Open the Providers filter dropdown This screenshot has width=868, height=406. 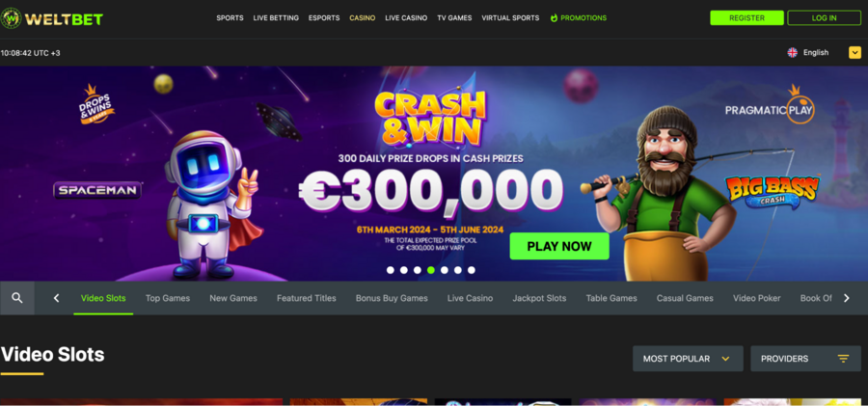(805, 359)
